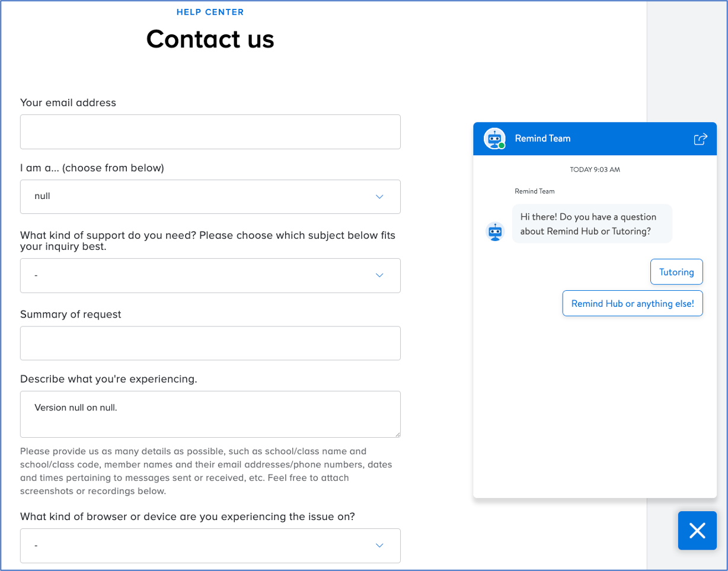Click the robot avatar beside chat message

(494, 232)
